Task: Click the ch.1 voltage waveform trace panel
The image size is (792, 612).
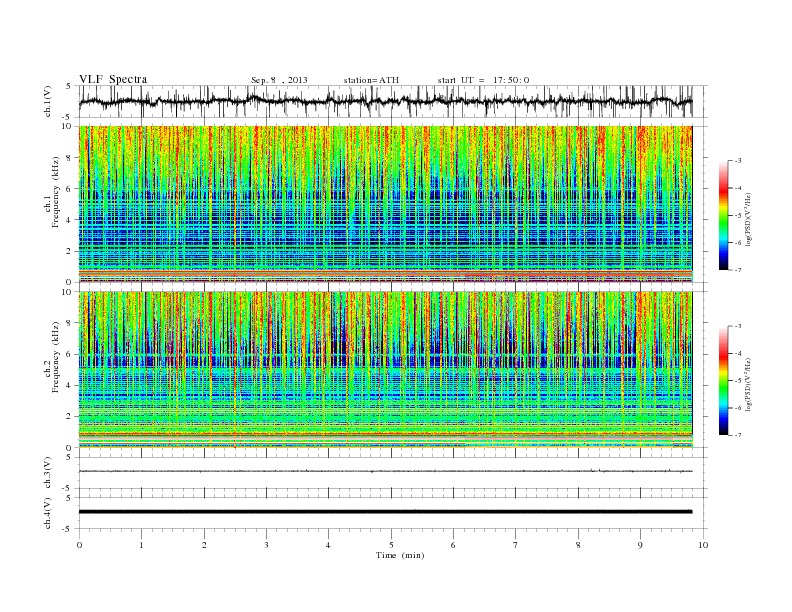Action: [393, 101]
